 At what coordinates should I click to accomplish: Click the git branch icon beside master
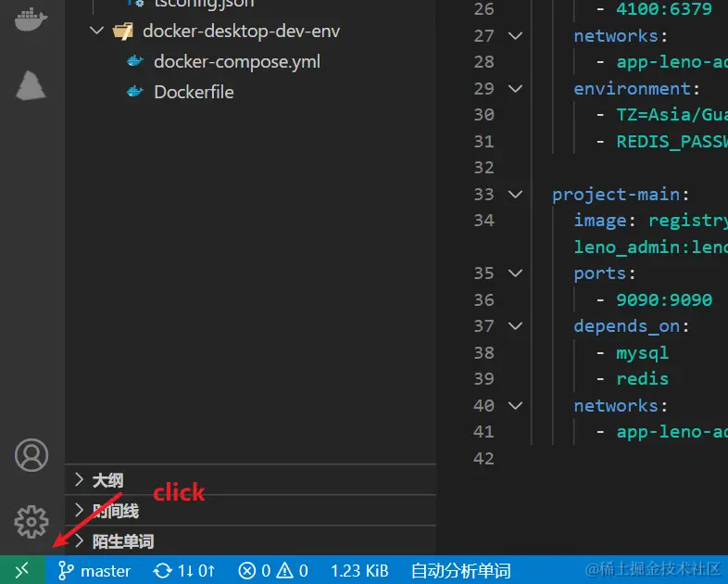coord(66,570)
